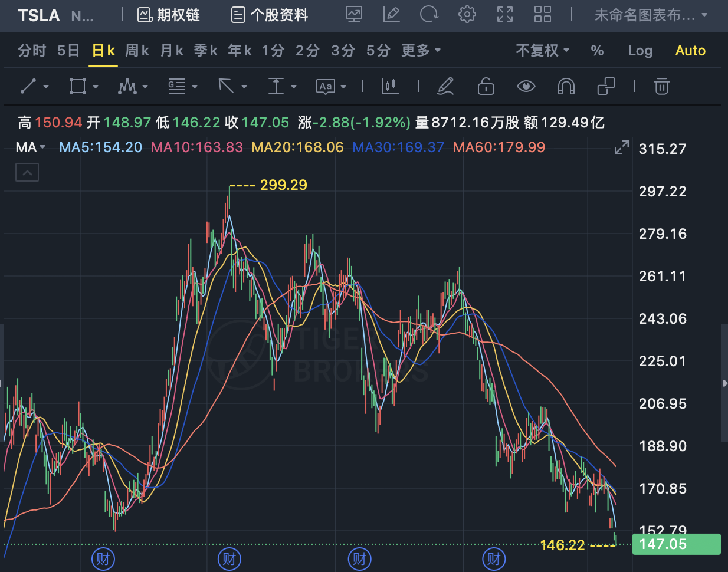Click the MA20:168.06 indicator label

click(297, 147)
